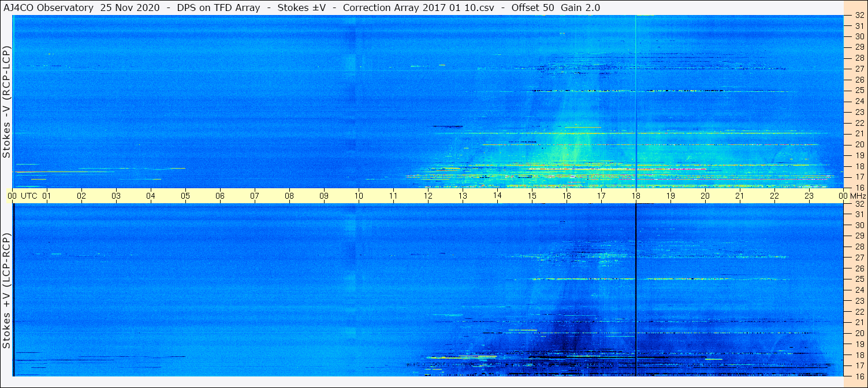Click the "Gain 2.0" value in header
868x388 pixels.
pyautogui.click(x=580, y=8)
